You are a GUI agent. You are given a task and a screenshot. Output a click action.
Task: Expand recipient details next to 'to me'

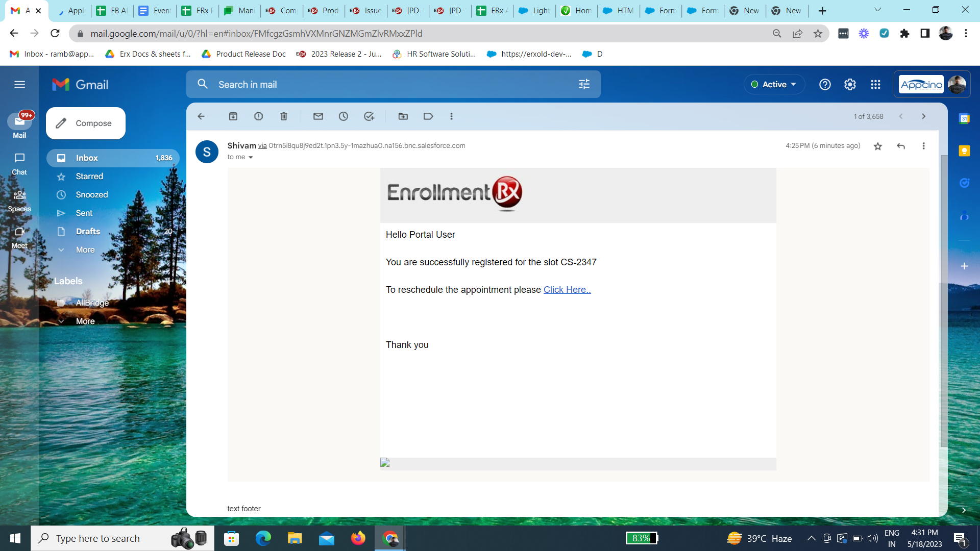click(x=251, y=158)
